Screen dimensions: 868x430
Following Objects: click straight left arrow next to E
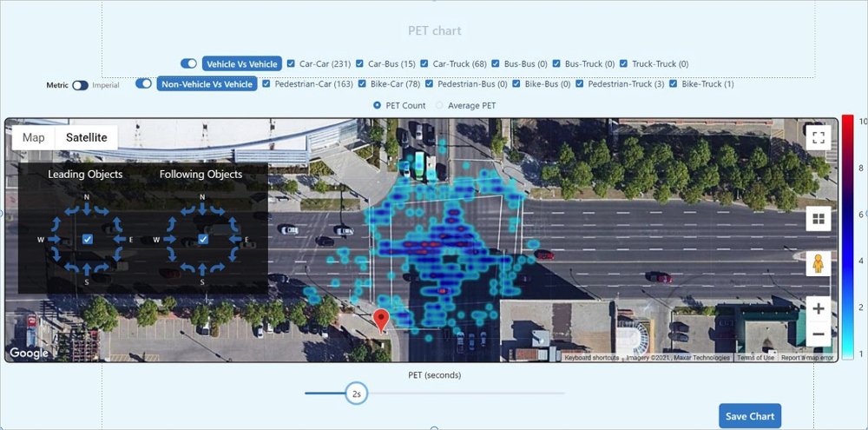[235, 239]
